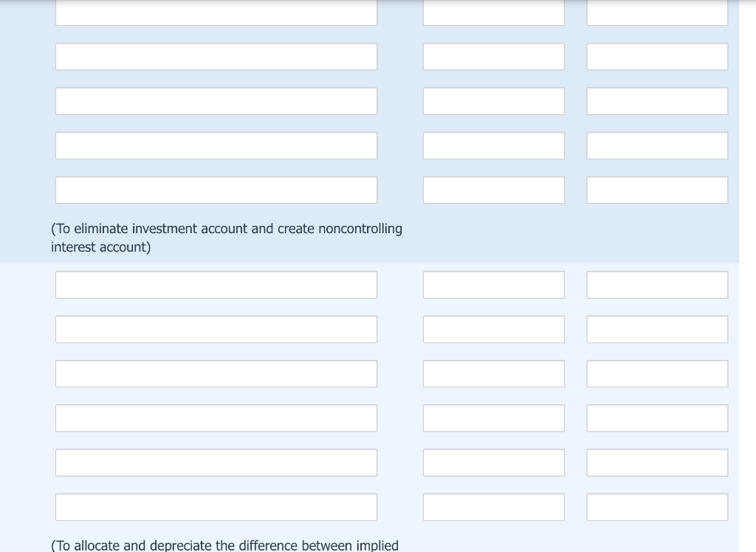
Task: Select the credit field in the top row
Action: tap(656, 11)
